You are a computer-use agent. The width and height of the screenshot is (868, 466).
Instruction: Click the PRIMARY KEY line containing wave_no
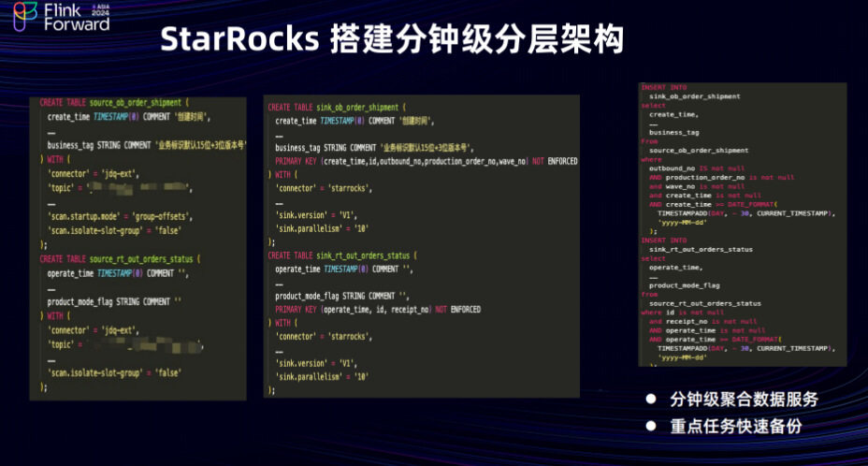[427, 161]
